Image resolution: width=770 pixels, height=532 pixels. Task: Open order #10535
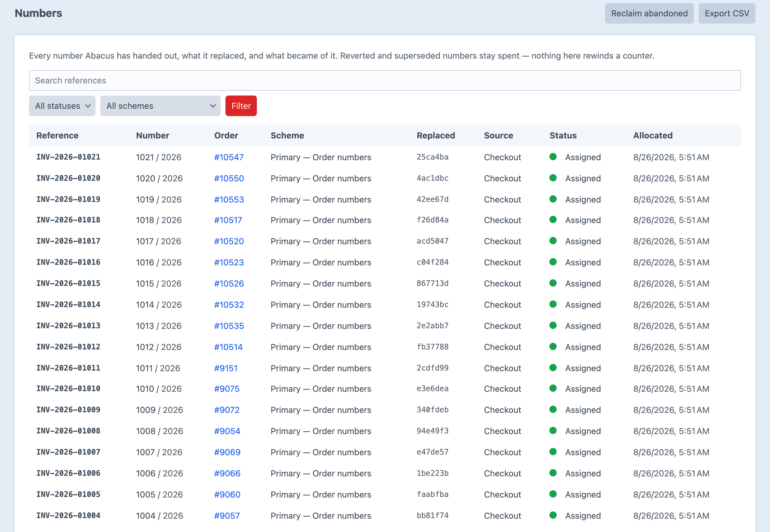(229, 326)
